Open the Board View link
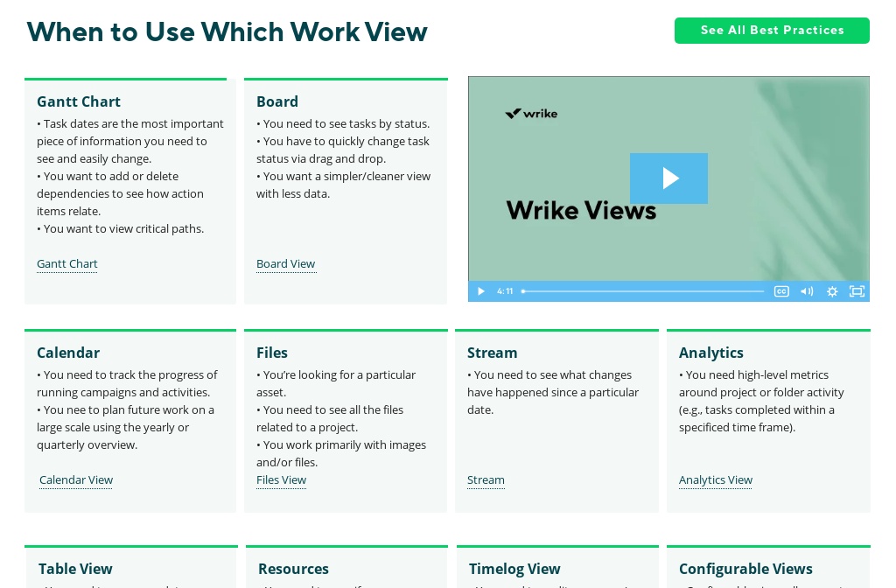 [x=285, y=263]
